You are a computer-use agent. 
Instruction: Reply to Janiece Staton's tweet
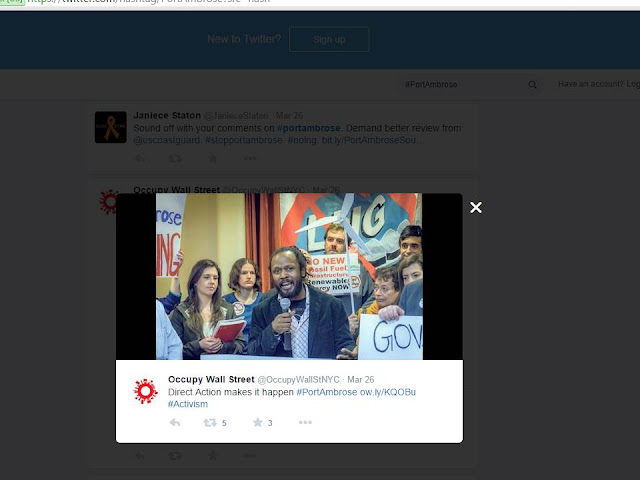(140, 158)
